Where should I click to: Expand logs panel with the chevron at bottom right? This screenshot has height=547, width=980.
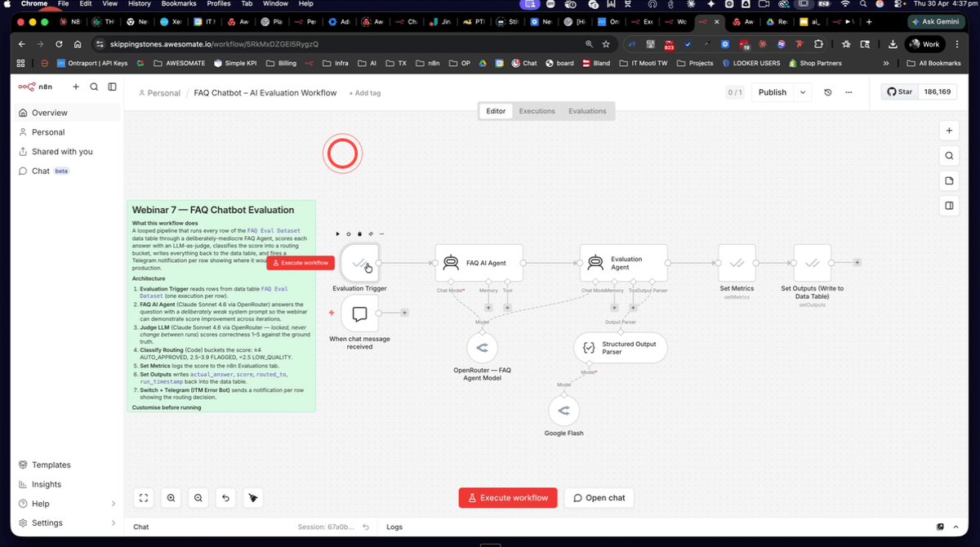click(x=955, y=527)
